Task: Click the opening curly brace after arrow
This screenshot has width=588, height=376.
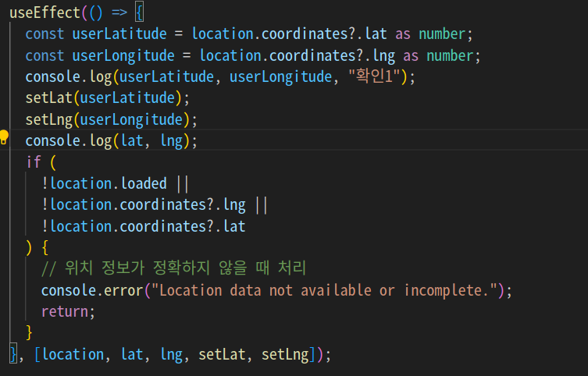Action: (x=139, y=12)
